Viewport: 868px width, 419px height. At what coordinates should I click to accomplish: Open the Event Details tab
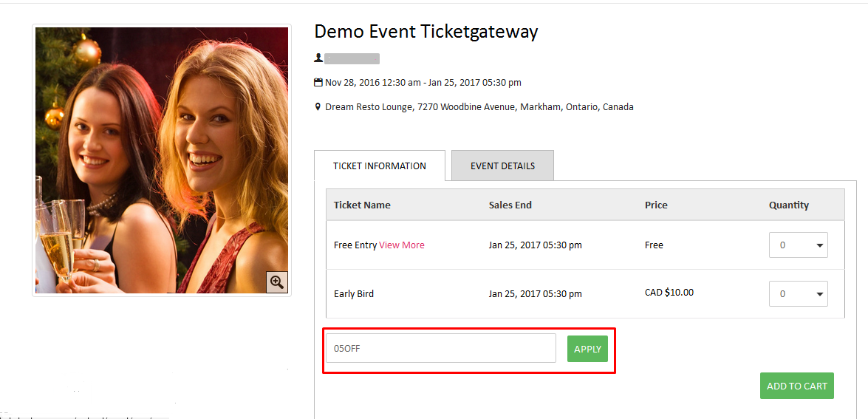tap(502, 166)
